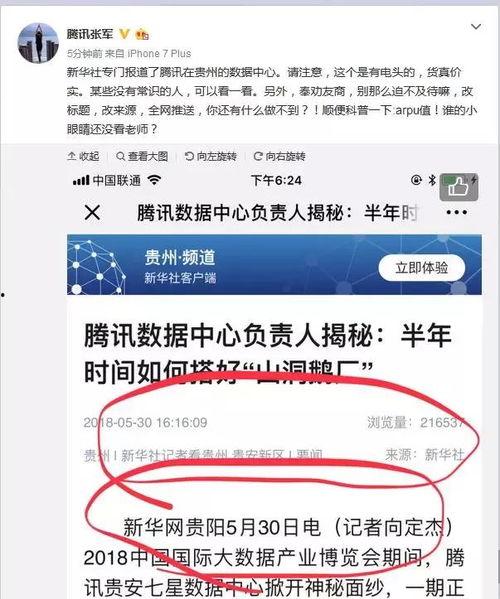Click the 来源：新华社 source label

(425, 455)
